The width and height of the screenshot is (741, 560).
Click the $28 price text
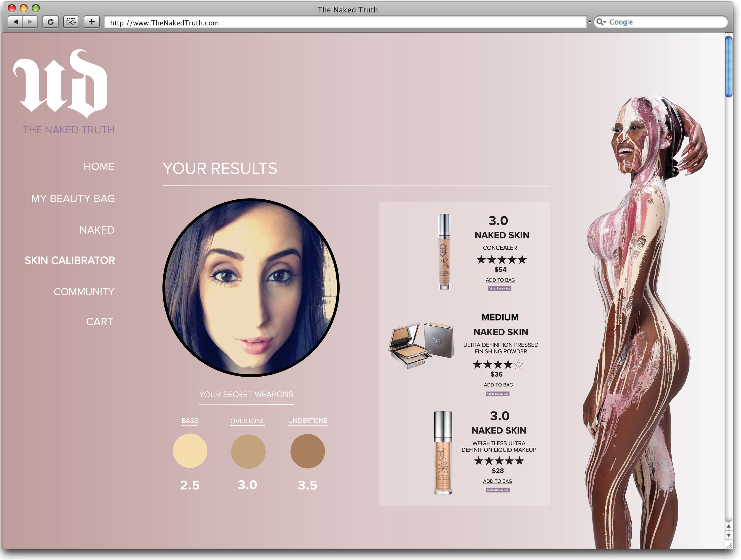[x=498, y=471]
